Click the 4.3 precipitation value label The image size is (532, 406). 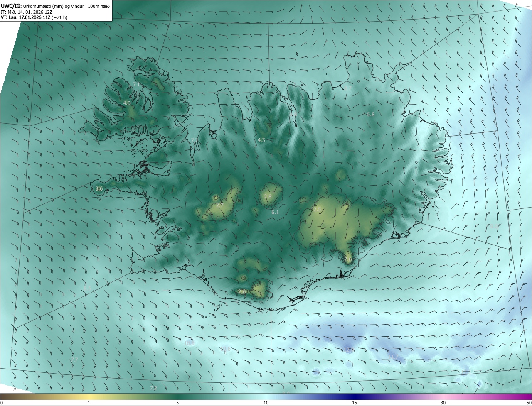coord(261,140)
